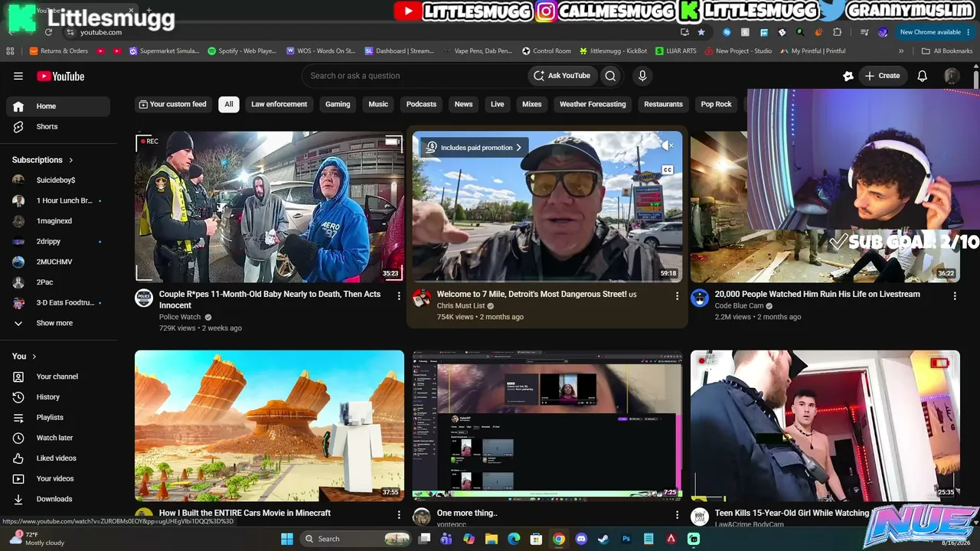Start voice search with the microphone
The height and width of the screenshot is (551, 980).
click(642, 76)
